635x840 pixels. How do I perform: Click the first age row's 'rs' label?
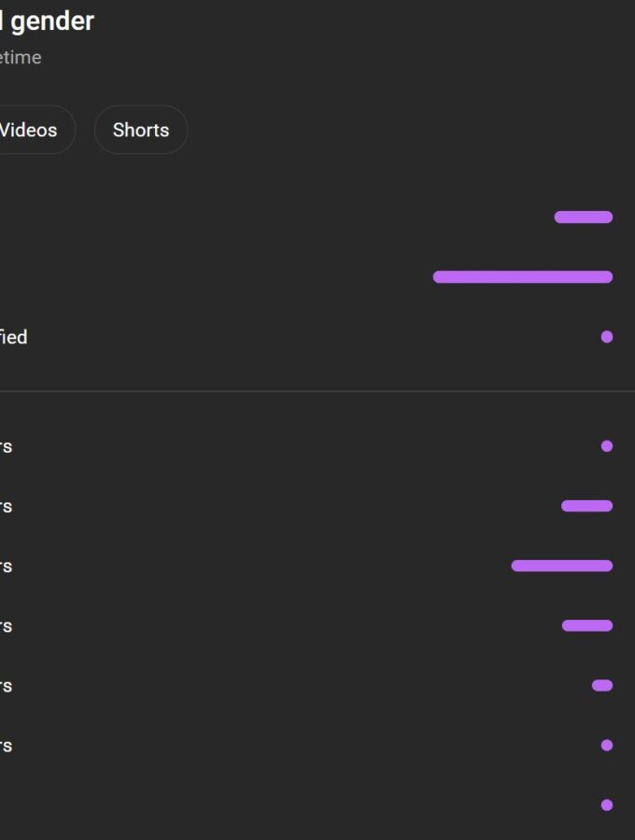click(6, 447)
